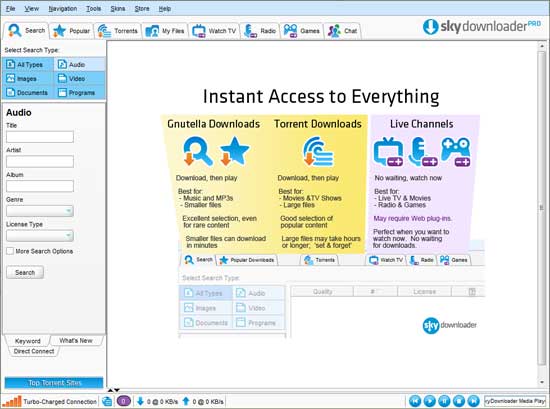
Task: Click the Turbo-Charged Connection signal bars icon
Action: click(x=13, y=401)
